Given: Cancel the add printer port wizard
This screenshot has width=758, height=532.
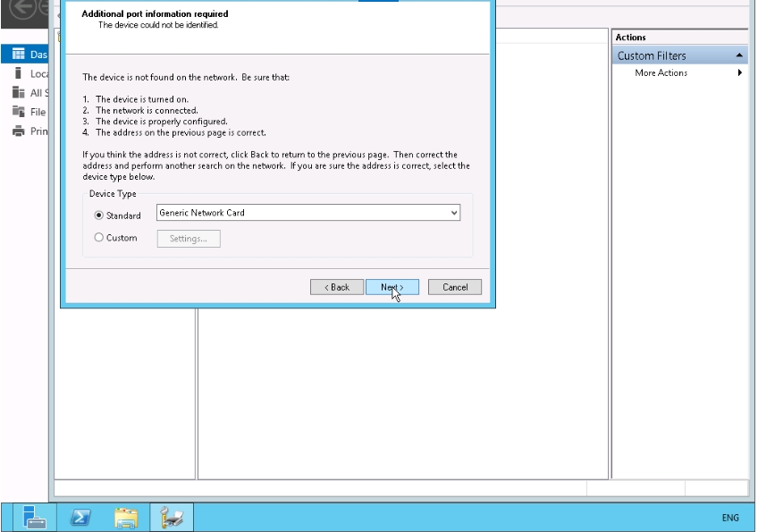Looking at the screenshot, I should pos(455,287).
